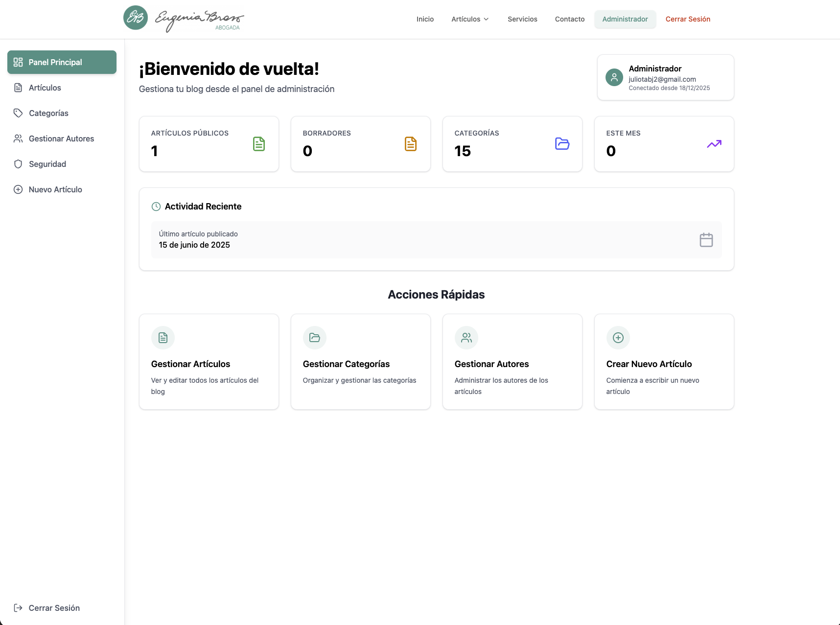Image resolution: width=840 pixels, height=625 pixels.
Task: Open Seguridad in the sidebar
Action: pos(62,164)
